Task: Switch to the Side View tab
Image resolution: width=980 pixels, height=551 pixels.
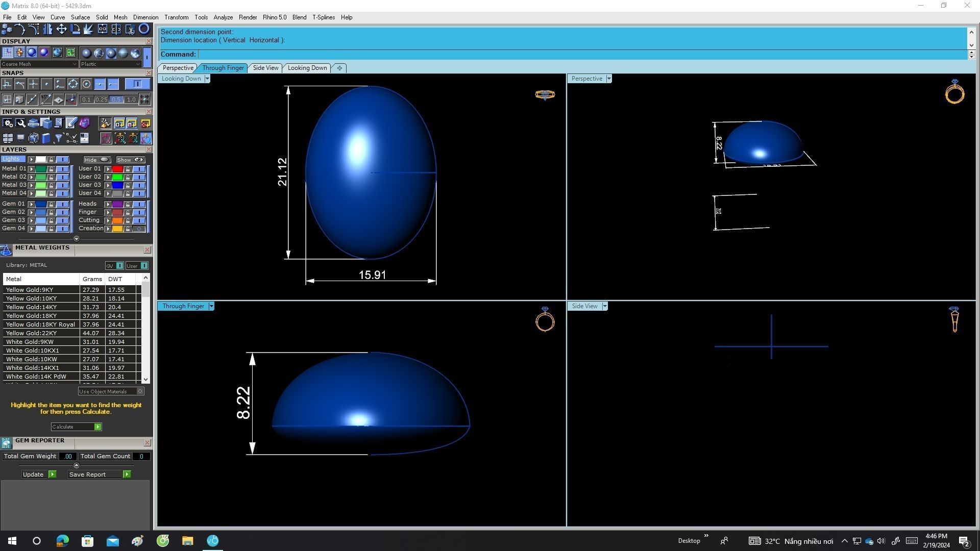Action: [x=265, y=68]
